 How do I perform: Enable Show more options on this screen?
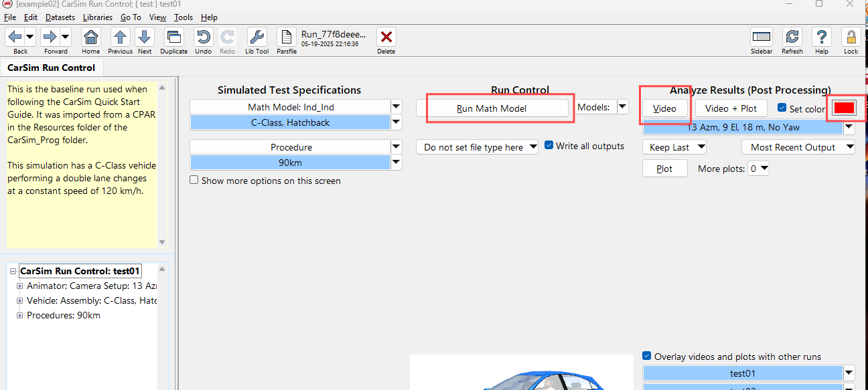194,180
